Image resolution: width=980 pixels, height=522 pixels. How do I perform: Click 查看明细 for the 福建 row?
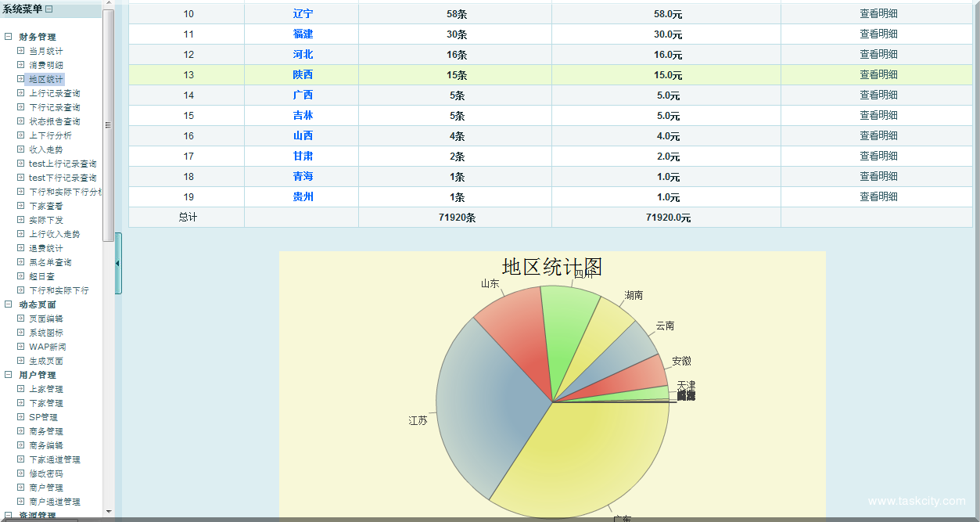[x=878, y=34]
